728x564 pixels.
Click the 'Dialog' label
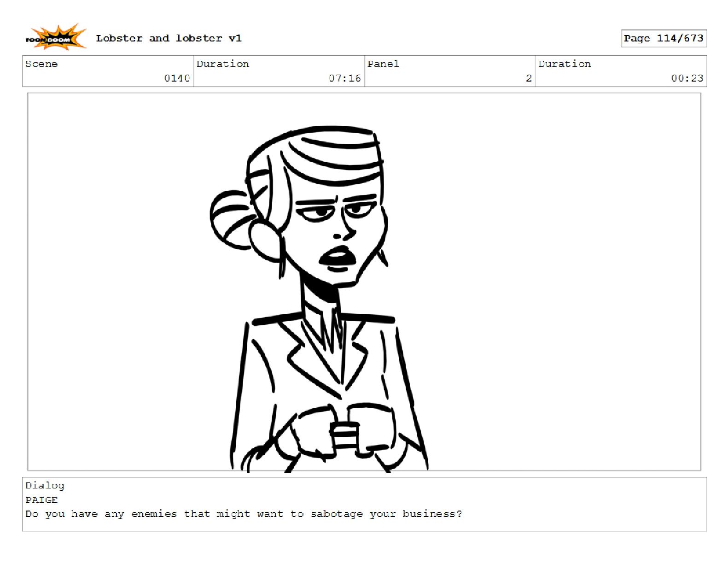[45, 485]
